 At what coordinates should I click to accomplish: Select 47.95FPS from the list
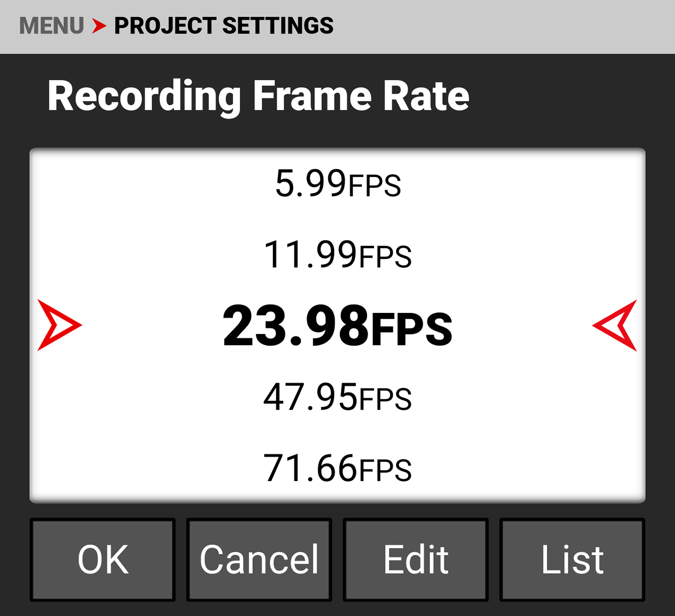337,396
